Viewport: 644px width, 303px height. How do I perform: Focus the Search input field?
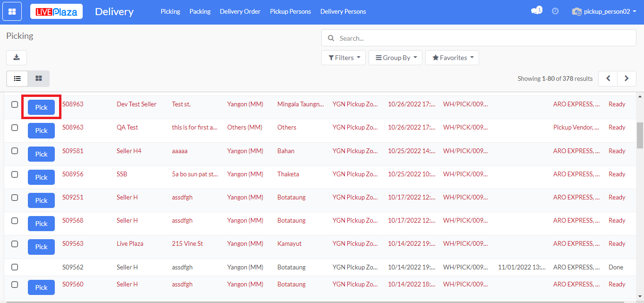pyautogui.click(x=479, y=38)
